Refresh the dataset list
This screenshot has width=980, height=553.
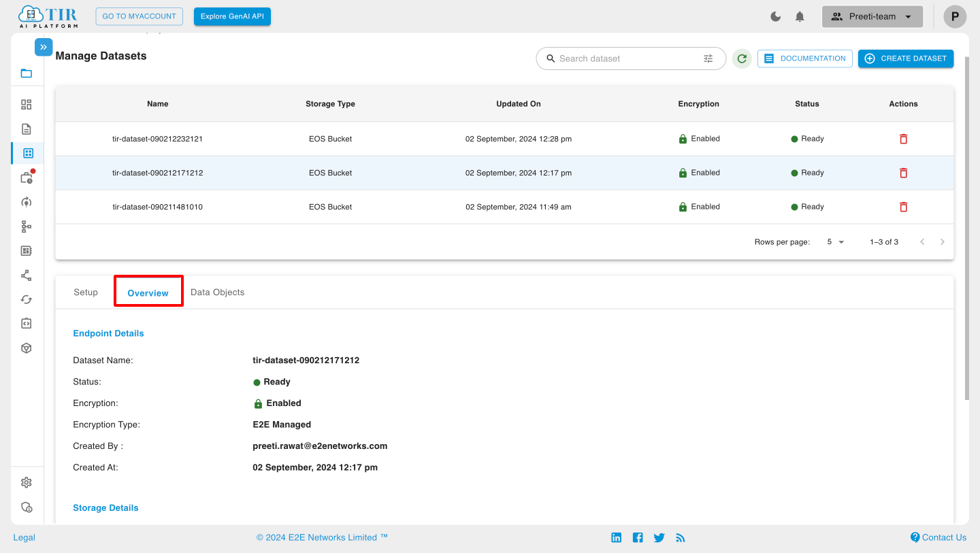pyautogui.click(x=742, y=58)
